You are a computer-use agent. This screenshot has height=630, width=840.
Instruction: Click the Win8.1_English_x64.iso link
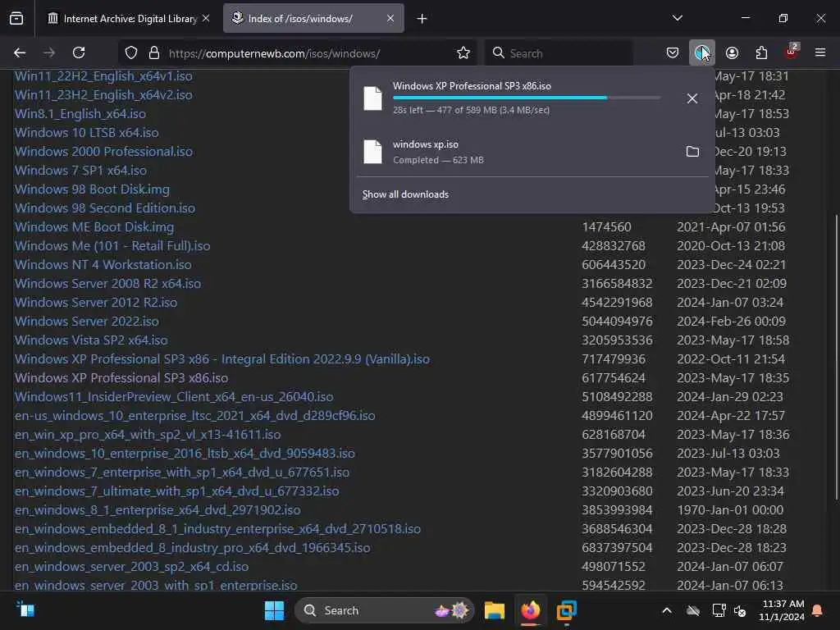coord(80,113)
